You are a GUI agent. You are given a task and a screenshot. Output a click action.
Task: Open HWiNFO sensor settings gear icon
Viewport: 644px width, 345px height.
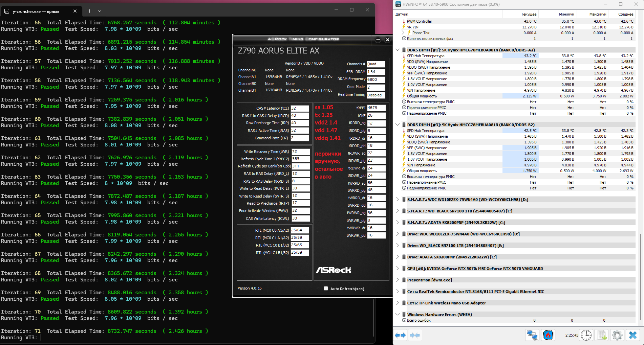[x=617, y=335]
